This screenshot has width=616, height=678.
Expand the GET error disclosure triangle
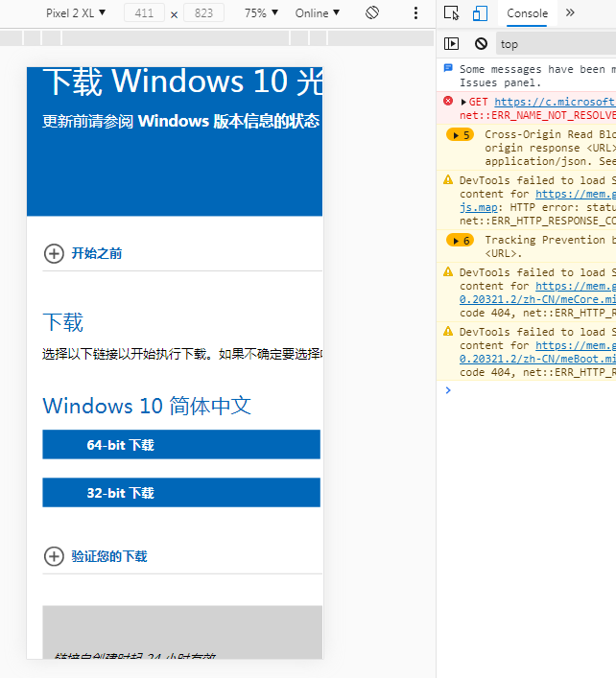[464, 102]
